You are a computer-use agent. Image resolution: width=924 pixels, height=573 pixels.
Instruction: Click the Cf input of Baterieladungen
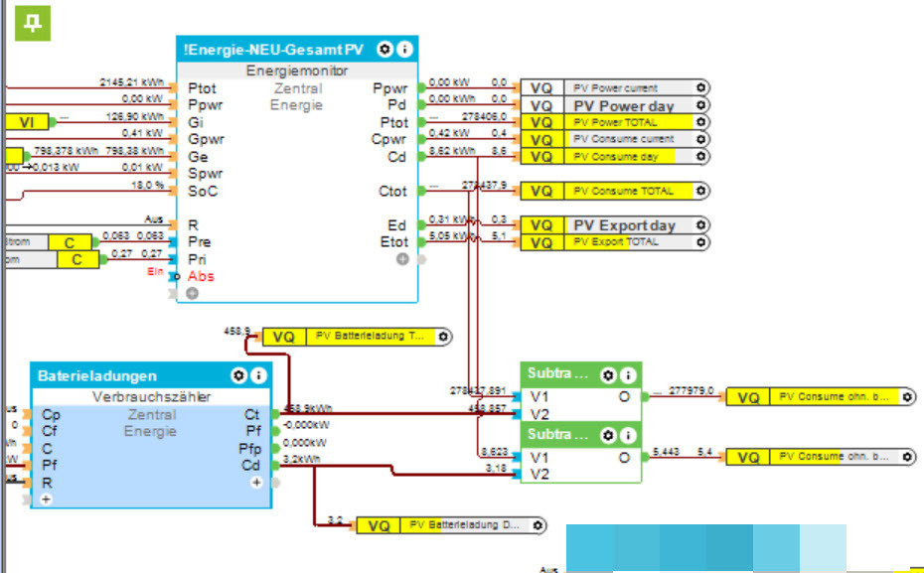coord(50,431)
